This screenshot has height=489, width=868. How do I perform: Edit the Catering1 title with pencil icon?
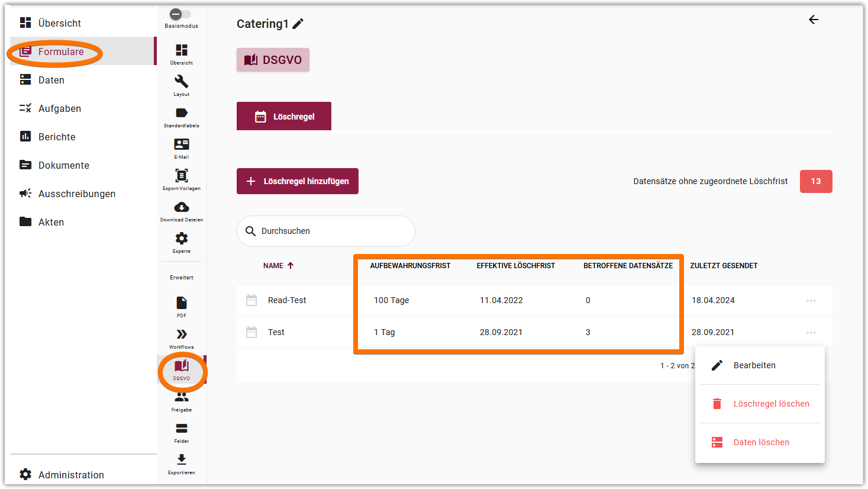pyautogui.click(x=298, y=24)
